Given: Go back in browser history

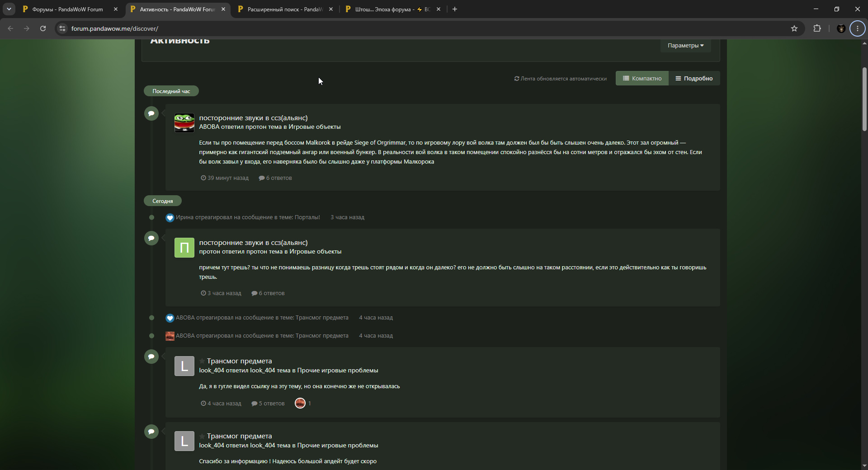Looking at the screenshot, I should point(10,28).
